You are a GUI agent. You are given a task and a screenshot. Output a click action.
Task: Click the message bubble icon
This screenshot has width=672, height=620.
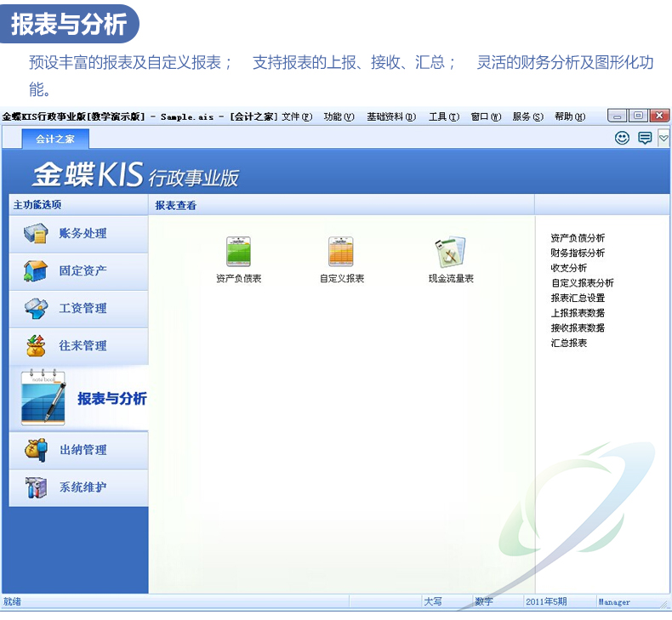(x=645, y=138)
